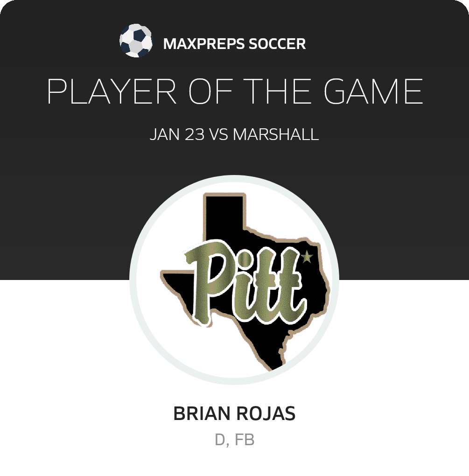Click the word MAXPREPS in the header

pos(204,44)
